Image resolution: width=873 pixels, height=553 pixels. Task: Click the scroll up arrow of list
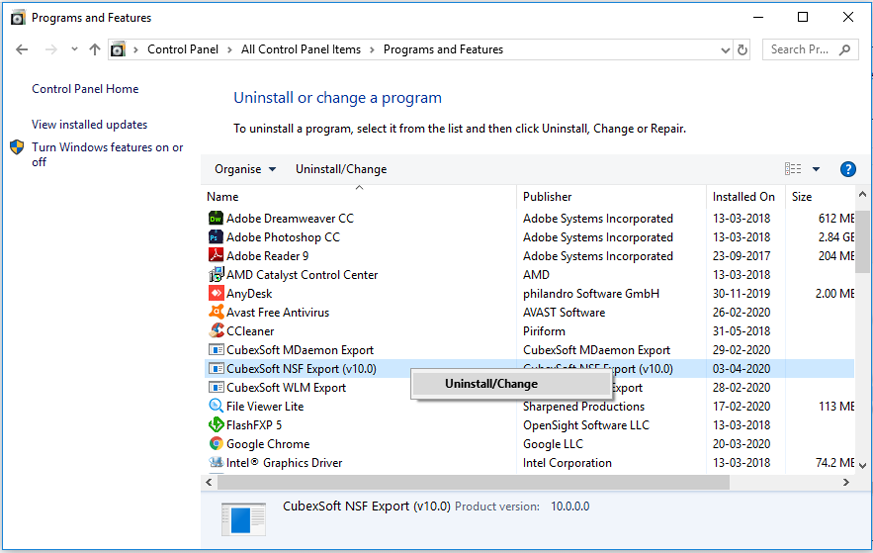click(862, 194)
